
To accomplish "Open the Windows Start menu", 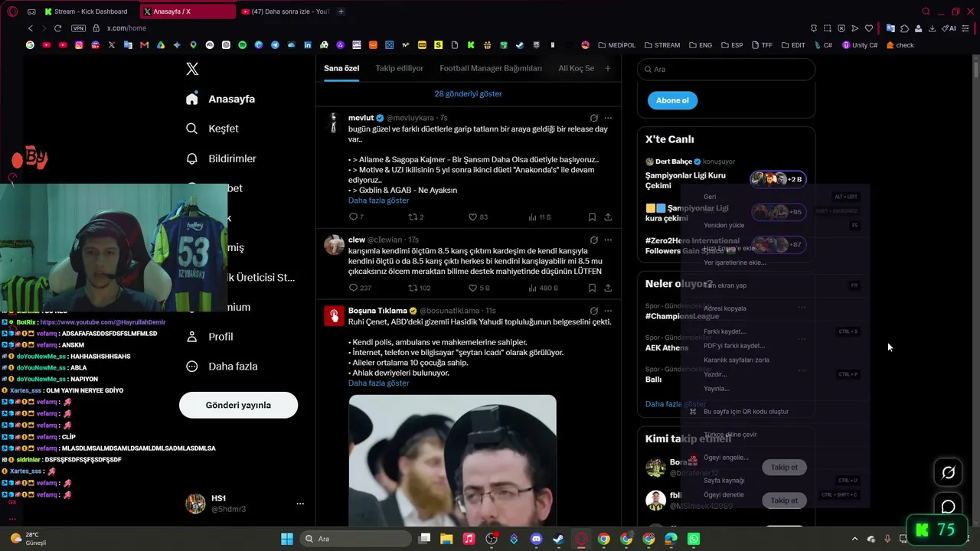I will point(286,539).
